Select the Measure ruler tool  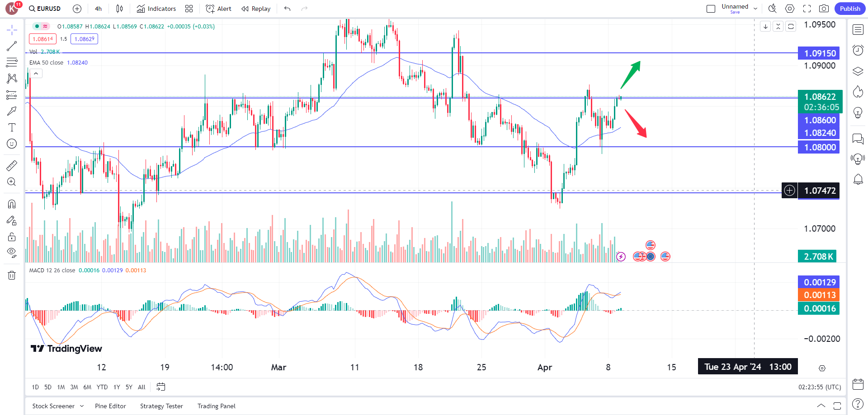pyautogui.click(x=12, y=165)
